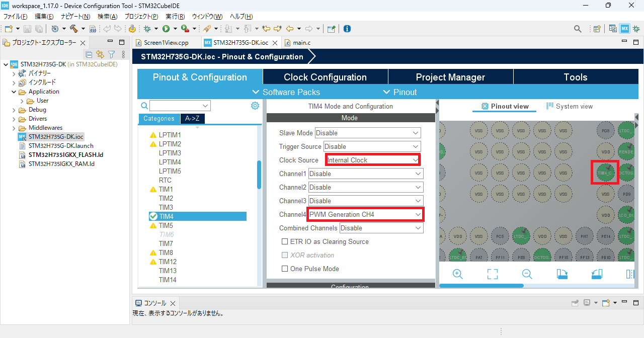Select RTC in peripheral list
644x338 pixels.
[165, 180]
